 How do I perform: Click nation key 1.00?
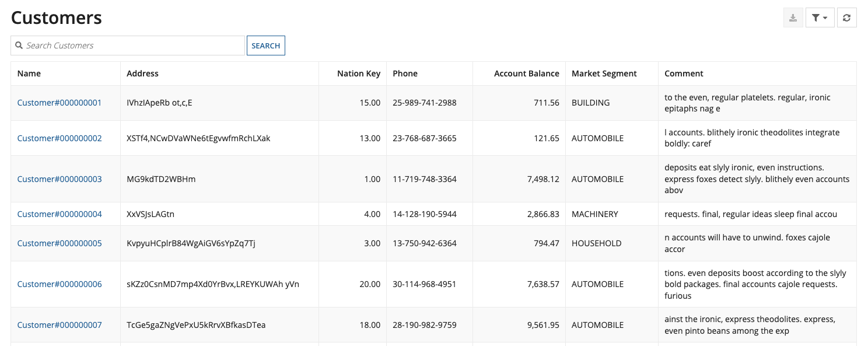coord(372,179)
